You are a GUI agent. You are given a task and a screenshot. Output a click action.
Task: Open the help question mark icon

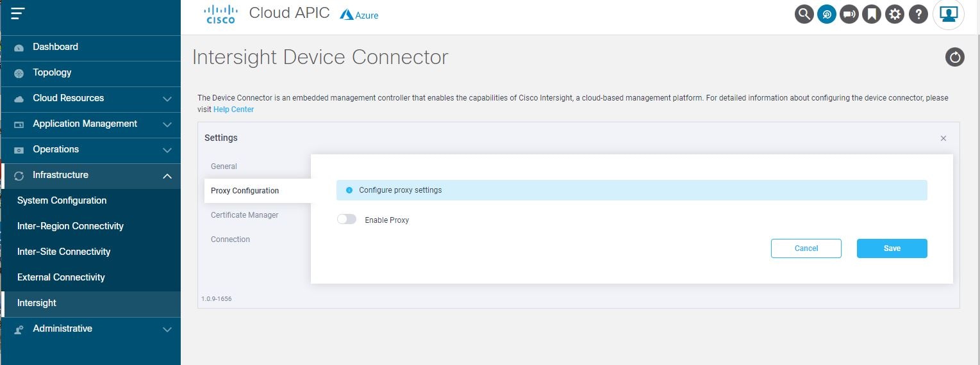point(918,14)
